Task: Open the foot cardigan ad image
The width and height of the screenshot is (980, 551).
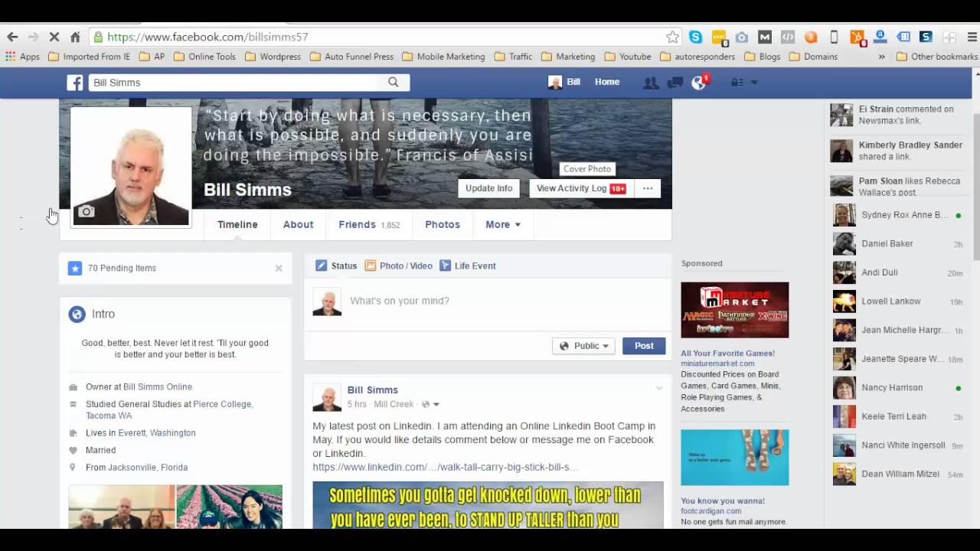Action: pos(734,457)
